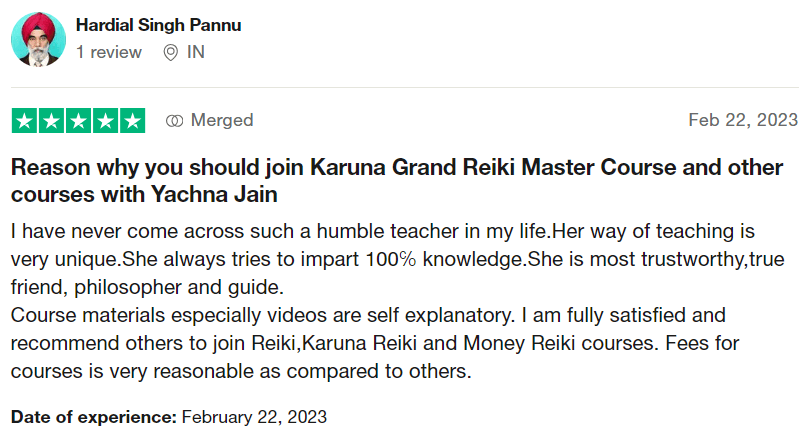Click the 'Date of experience:' label

[x=94, y=417]
